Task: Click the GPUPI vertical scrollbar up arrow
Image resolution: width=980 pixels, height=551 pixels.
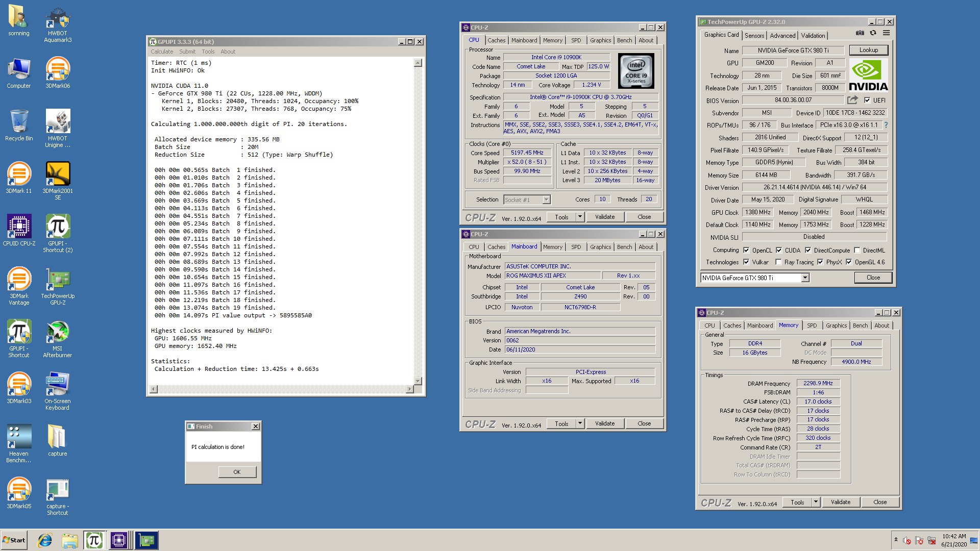Action: pyautogui.click(x=418, y=63)
